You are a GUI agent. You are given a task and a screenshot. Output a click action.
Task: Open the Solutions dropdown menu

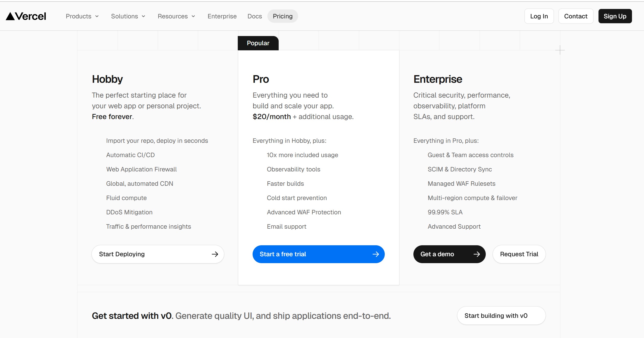pos(128,16)
